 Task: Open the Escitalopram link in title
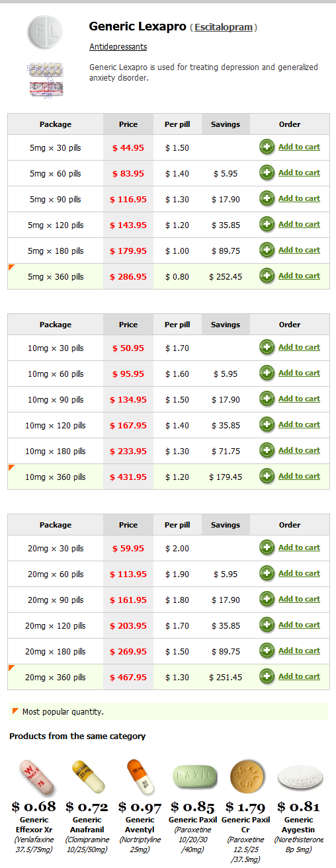(224, 27)
